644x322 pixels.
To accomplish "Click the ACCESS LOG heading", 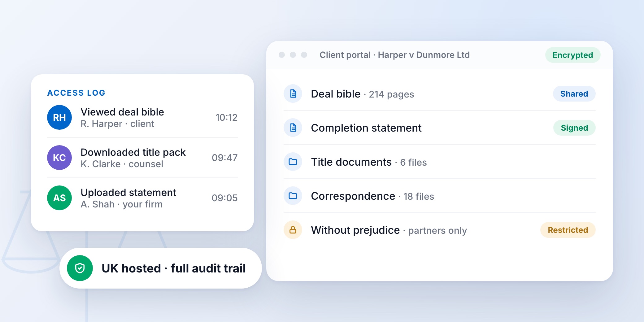I will [x=76, y=93].
